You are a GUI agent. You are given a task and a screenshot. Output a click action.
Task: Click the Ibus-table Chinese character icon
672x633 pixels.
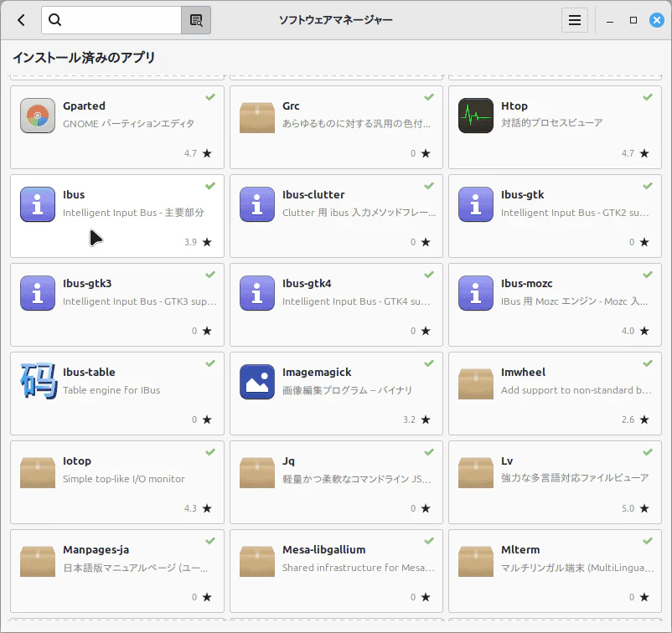pyautogui.click(x=39, y=381)
